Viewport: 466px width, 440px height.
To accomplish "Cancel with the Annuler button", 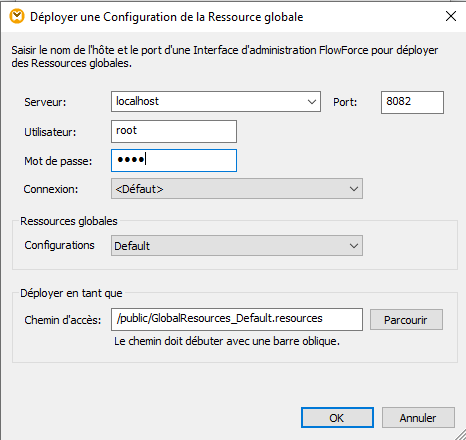I will [418, 418].
